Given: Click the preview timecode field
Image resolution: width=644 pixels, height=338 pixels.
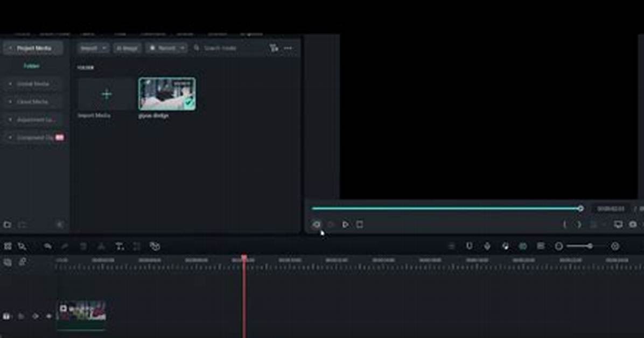Looking at the screenshot, I should (611, 209).
